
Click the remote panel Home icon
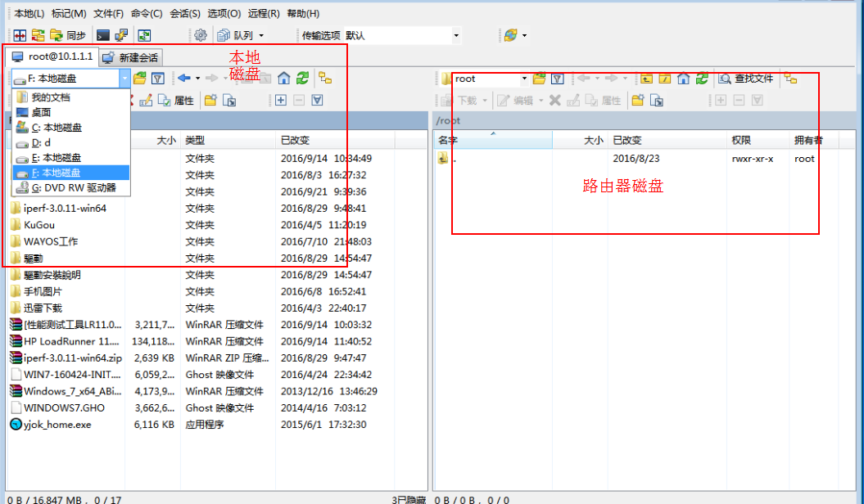coord(685,79)
